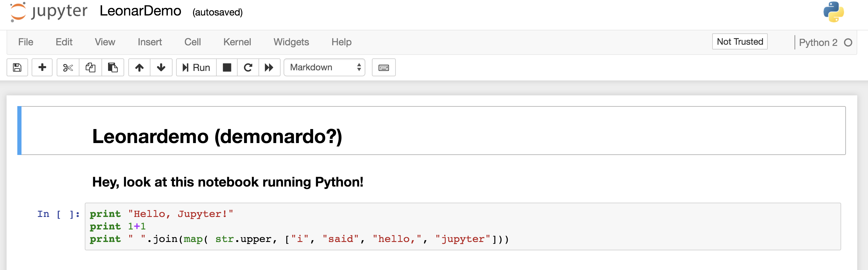Restart the kernel icon
This screenshot has height=270, width=868.
pos(248,68)
